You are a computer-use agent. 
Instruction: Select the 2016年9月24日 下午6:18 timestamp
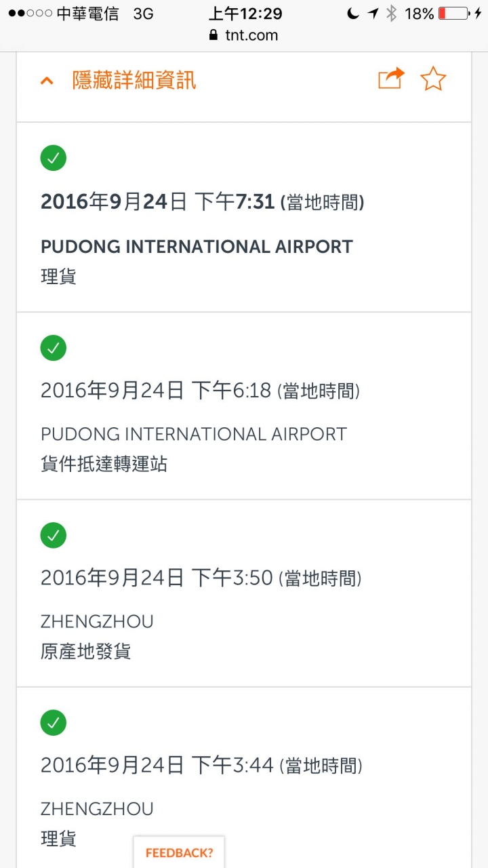[x=200, y=391]
